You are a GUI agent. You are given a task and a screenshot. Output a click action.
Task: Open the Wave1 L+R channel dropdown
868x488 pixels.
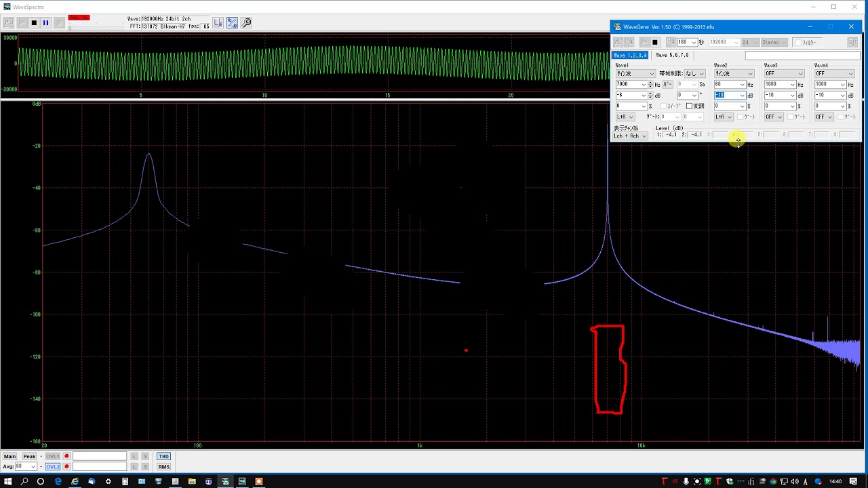pos(625,117)
